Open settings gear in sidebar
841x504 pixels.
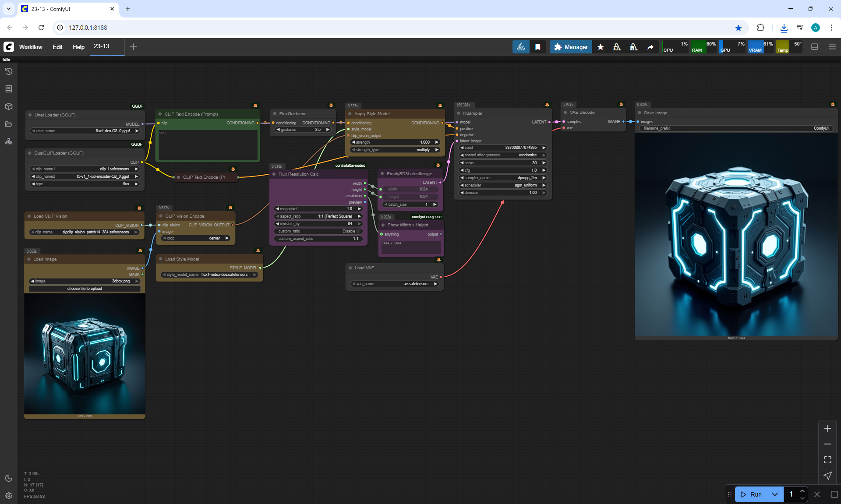coord(8,496)
